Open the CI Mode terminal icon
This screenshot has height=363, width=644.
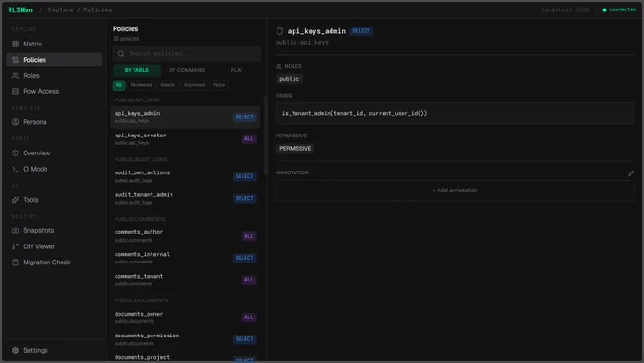[x=15, y=169]
